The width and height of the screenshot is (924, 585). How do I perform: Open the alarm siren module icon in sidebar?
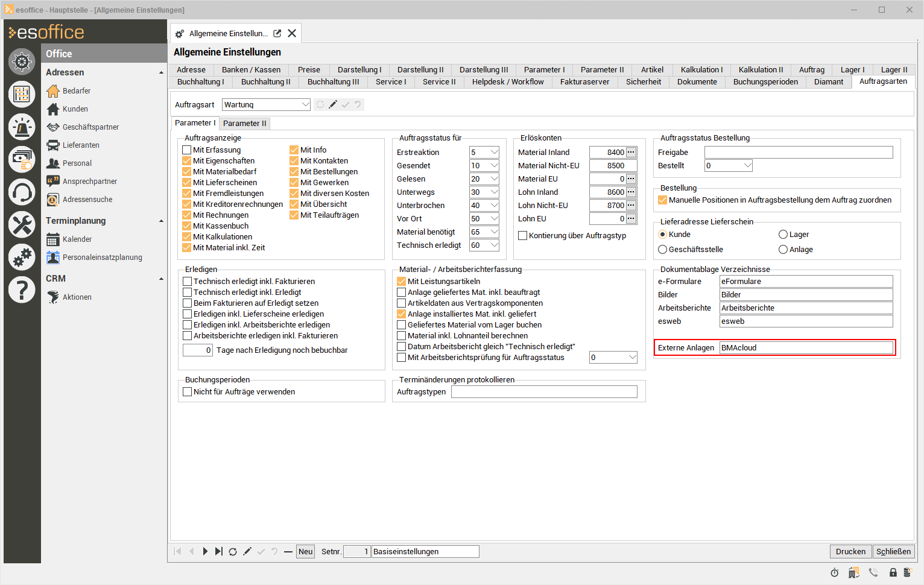pyautogui.click(x=22, y=127)
